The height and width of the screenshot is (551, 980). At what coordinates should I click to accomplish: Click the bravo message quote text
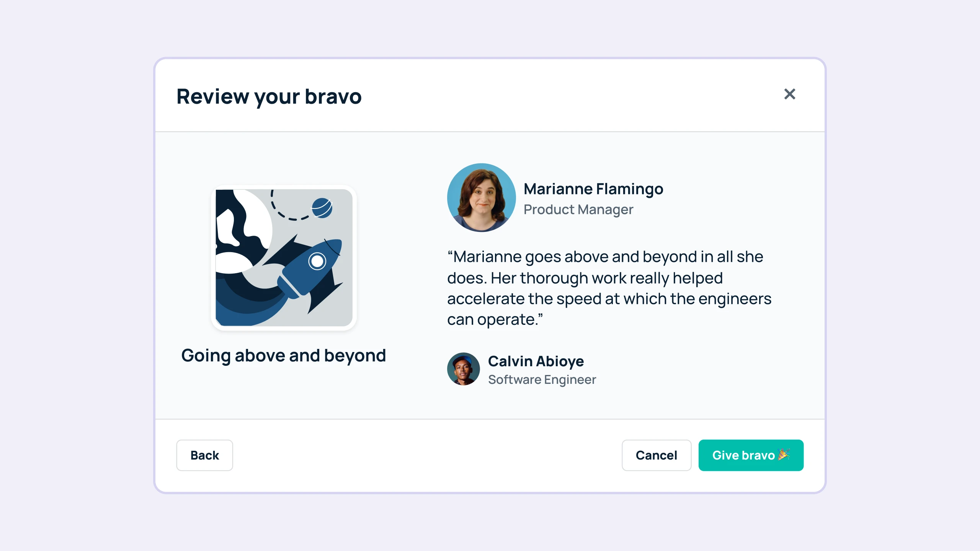click(x=609, y=288)
